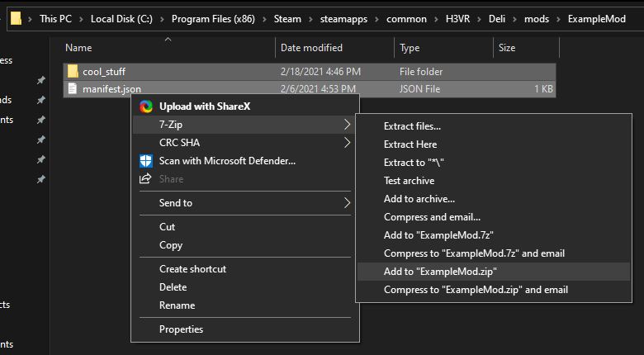Expand the chevron after mods
Viewport: 644px width, 355px height.
(x=558, y=19)
